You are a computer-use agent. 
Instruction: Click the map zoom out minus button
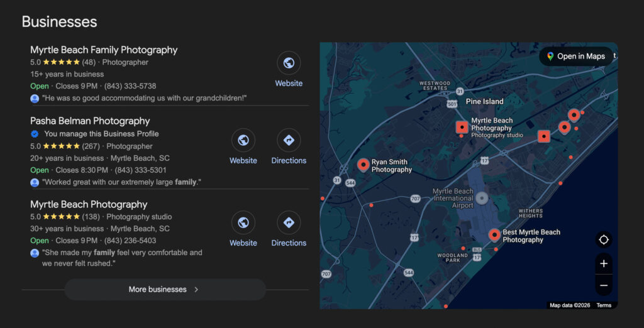604,285
